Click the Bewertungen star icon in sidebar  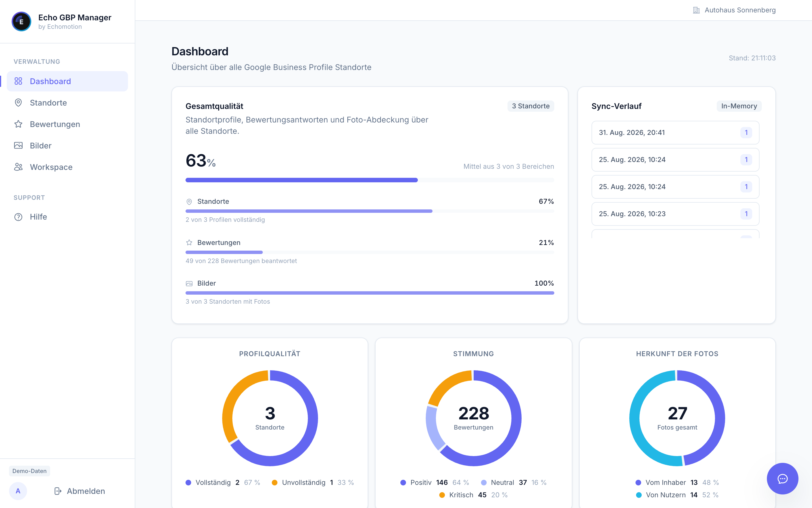click(x=18, y=124)
